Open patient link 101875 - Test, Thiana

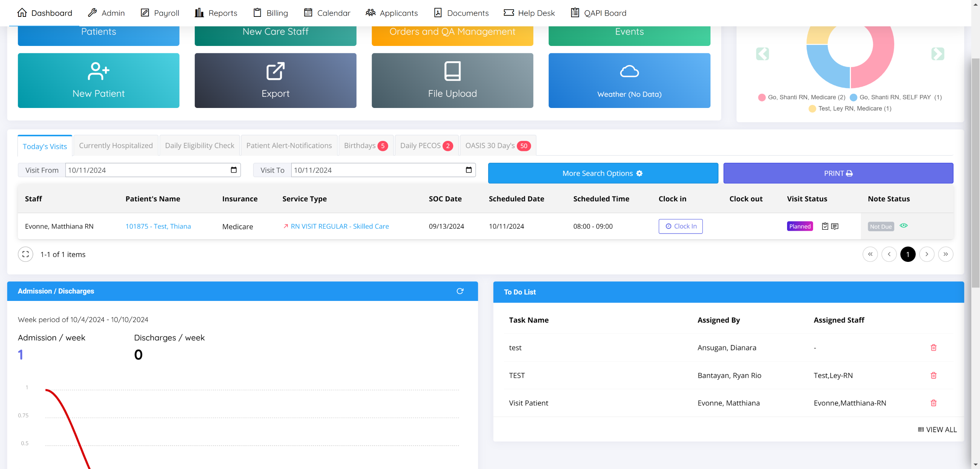pos(158,226)
